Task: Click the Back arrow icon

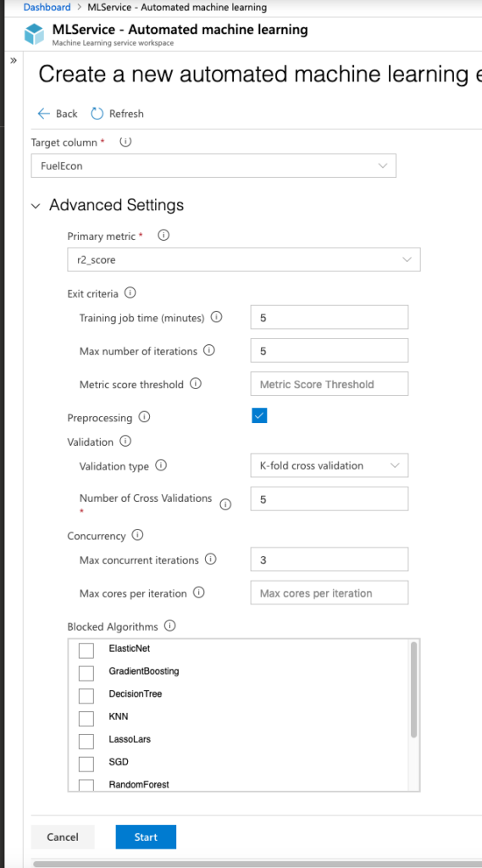Action: (44, 114)
